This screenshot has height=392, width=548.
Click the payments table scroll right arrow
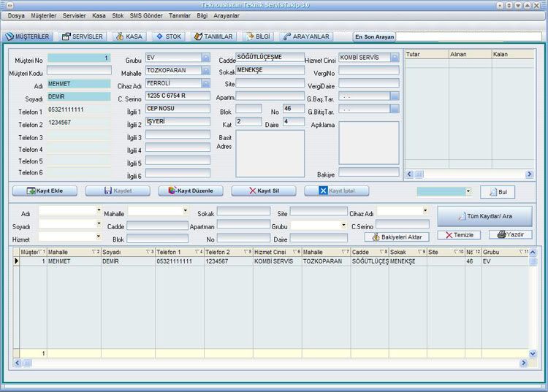[530, 174]
